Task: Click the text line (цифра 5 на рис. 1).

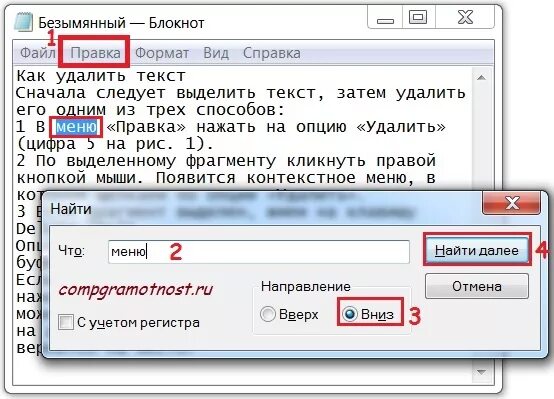Action: coord(115,143)
